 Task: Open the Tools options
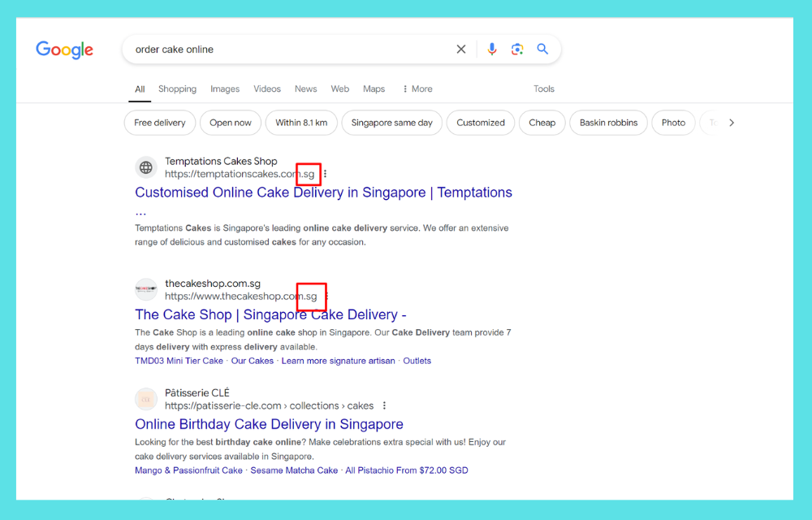(x=543, y=89)
